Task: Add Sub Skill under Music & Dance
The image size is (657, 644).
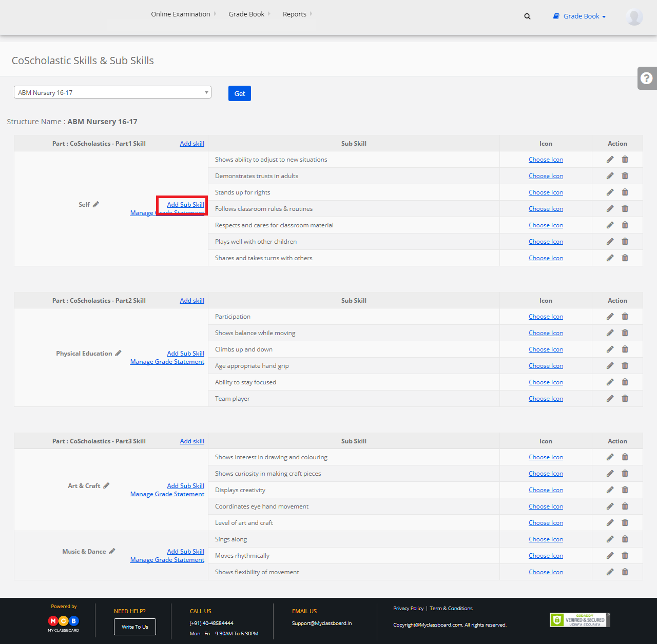Action: coord(185,552)
